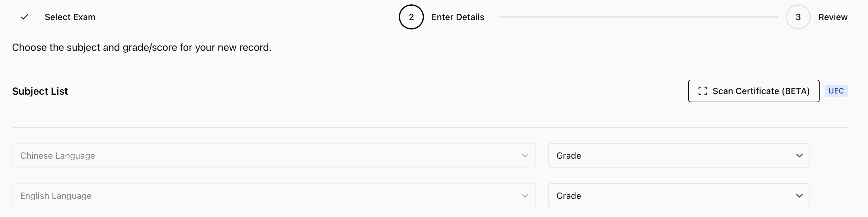Click the UEC badge
The width and height of the screenshot is (868, 217).
(x=836, y=91)
